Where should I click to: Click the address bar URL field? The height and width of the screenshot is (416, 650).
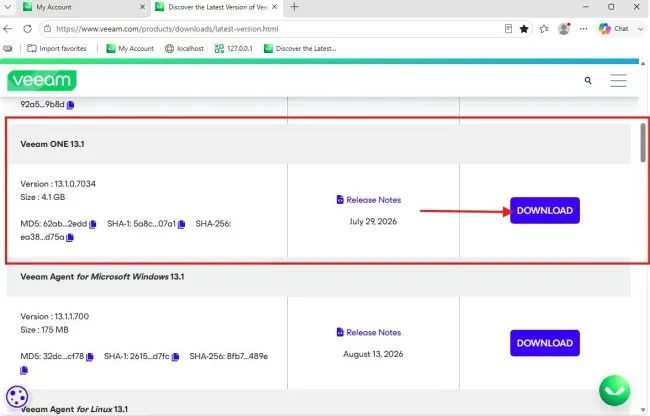[274, 29]
